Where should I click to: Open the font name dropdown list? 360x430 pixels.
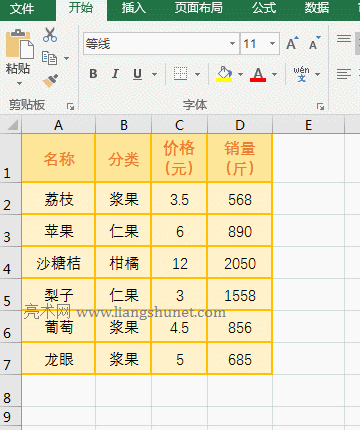232,44
